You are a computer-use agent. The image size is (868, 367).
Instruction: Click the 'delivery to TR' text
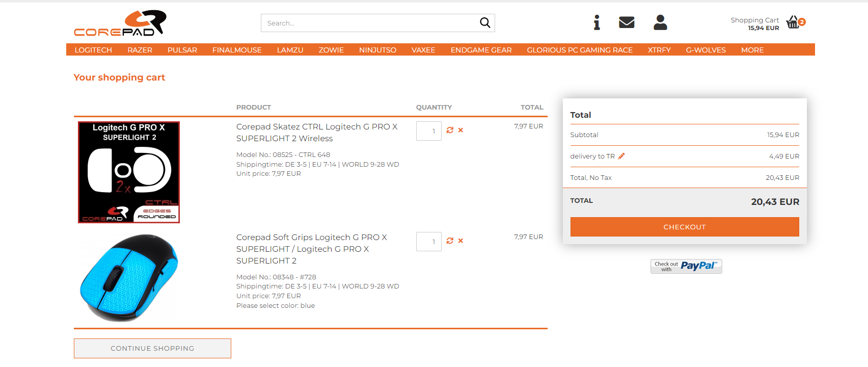[592, 156]
